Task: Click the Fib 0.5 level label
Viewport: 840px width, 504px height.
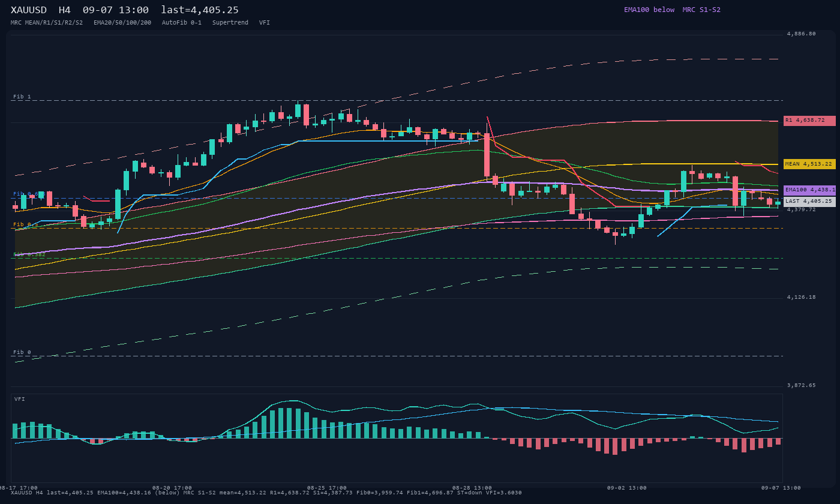Action: tap(26, 224)
